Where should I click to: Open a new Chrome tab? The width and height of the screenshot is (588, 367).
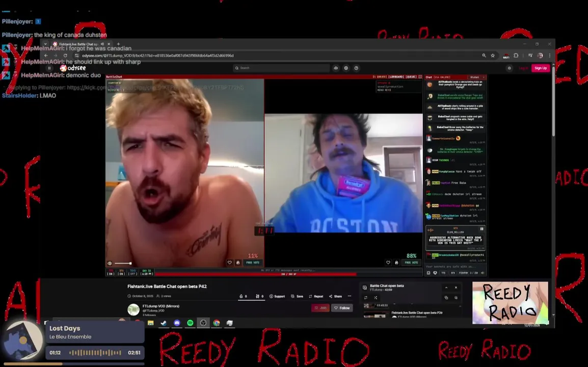tap(119, 44)
